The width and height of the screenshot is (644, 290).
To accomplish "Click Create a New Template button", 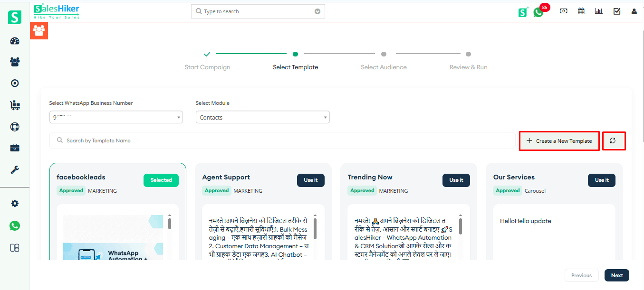I will (x=559, y=140).
